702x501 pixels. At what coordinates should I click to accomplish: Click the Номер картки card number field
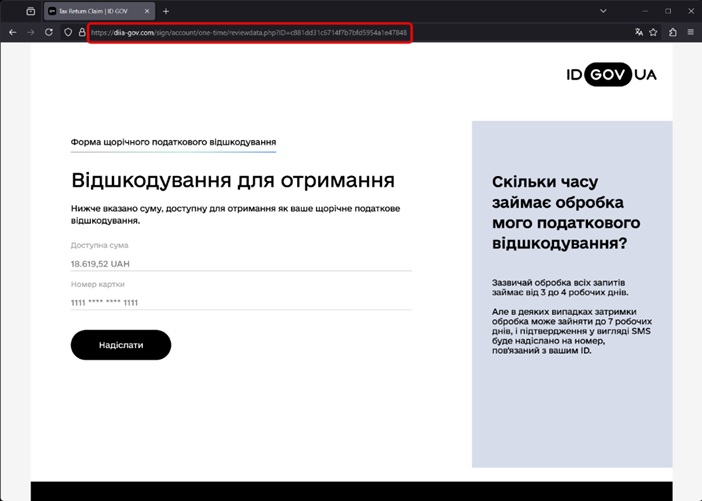(240, 302)
